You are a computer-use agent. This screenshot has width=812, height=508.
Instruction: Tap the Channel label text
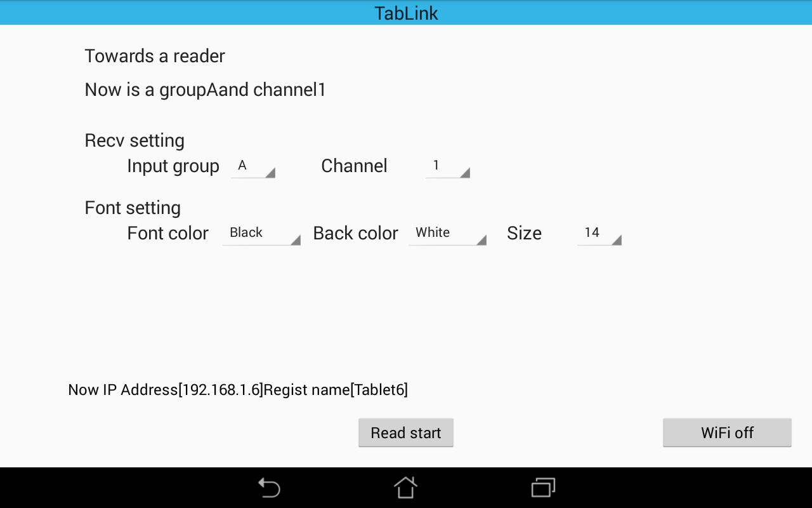click(x=354, y=166)
